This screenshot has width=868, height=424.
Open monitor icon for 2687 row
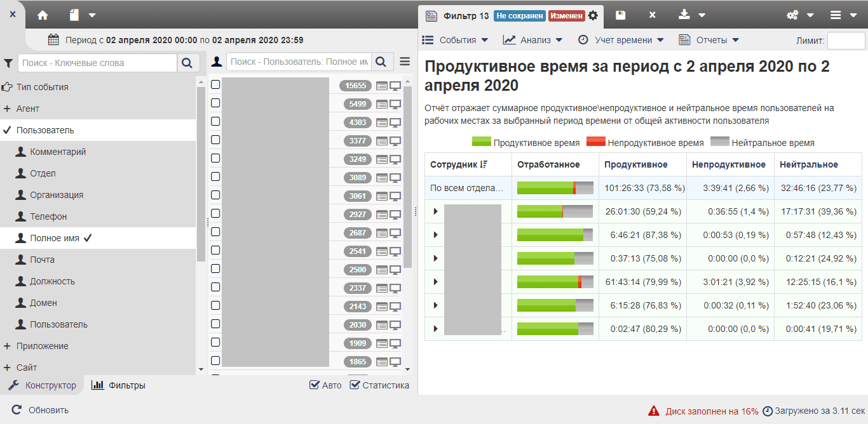tap(395, 233)
